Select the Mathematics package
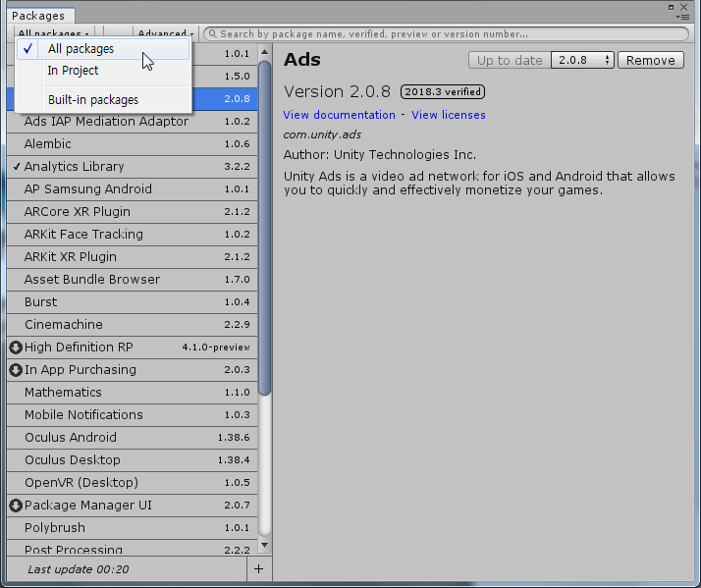This screenshot has width=701, height=588. [x=133, y=393]
